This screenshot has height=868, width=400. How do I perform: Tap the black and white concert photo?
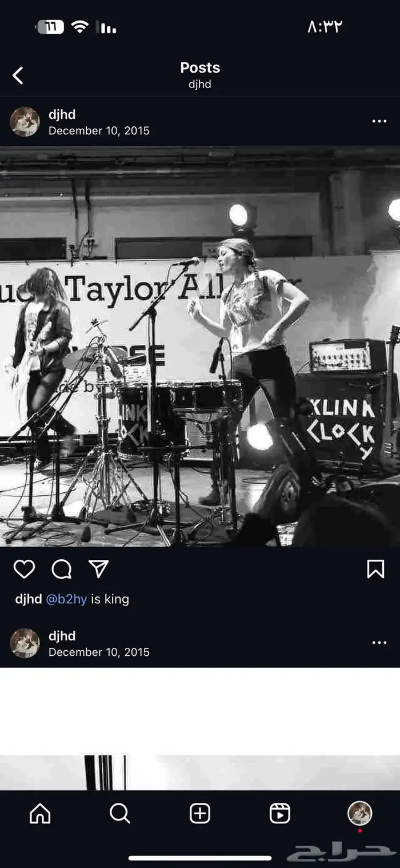coord(200,347)
